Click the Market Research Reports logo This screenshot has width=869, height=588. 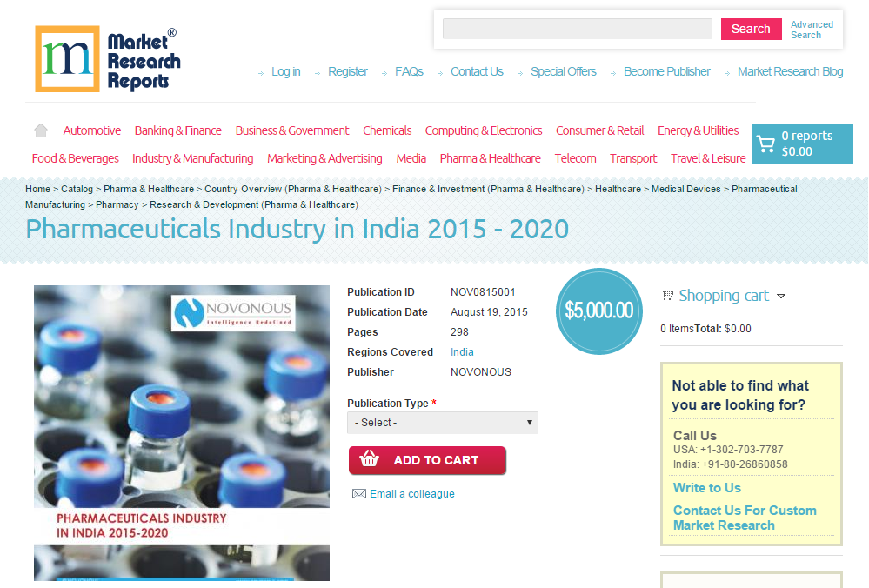coord(108,59)
